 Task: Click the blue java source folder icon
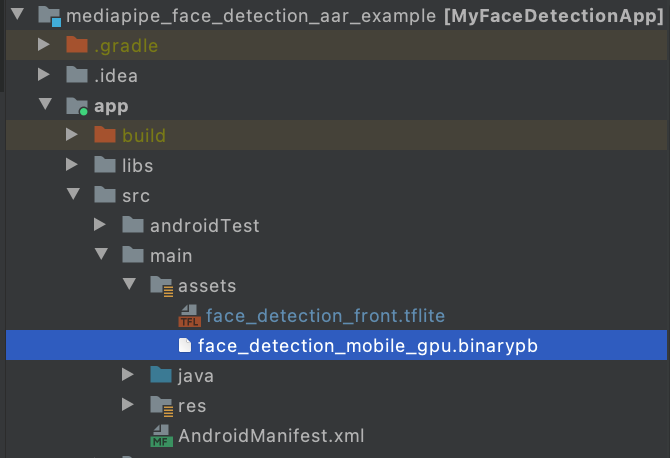coord(161,376)
